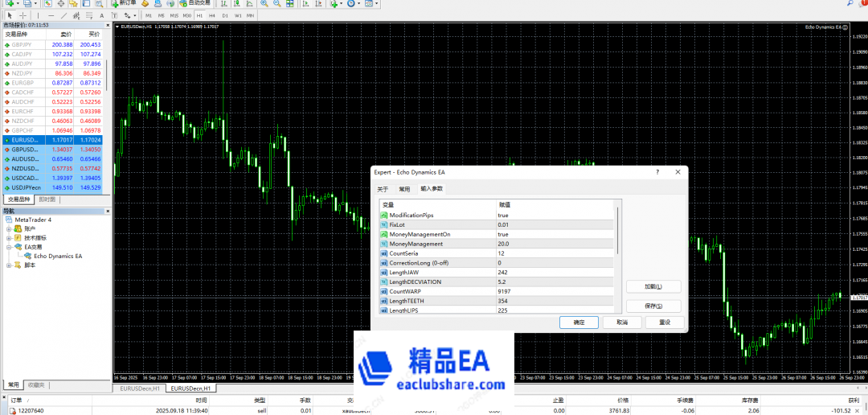Switch chart to H4 timeframe

coord(212,15)
